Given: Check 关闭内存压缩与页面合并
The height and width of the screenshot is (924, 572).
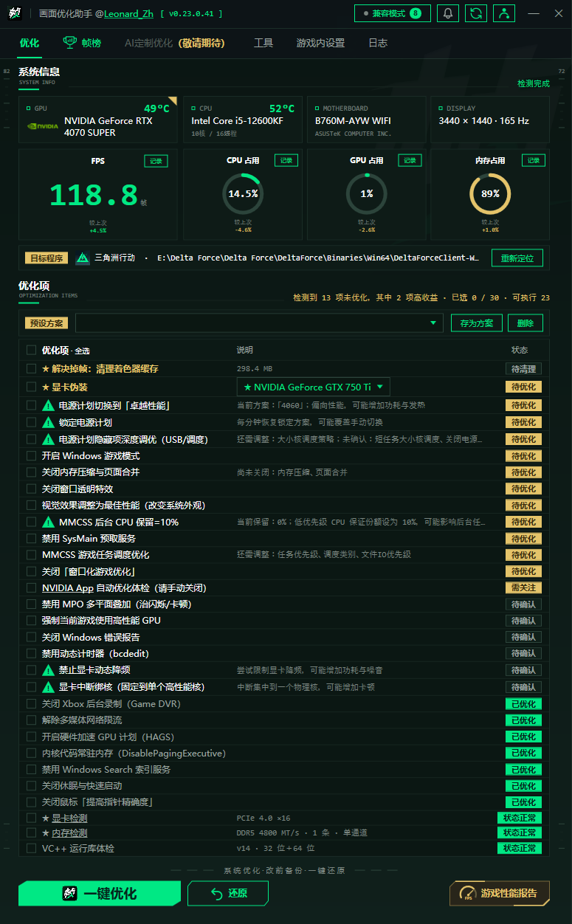Looking at the screenshot, I should coord(31,472).
